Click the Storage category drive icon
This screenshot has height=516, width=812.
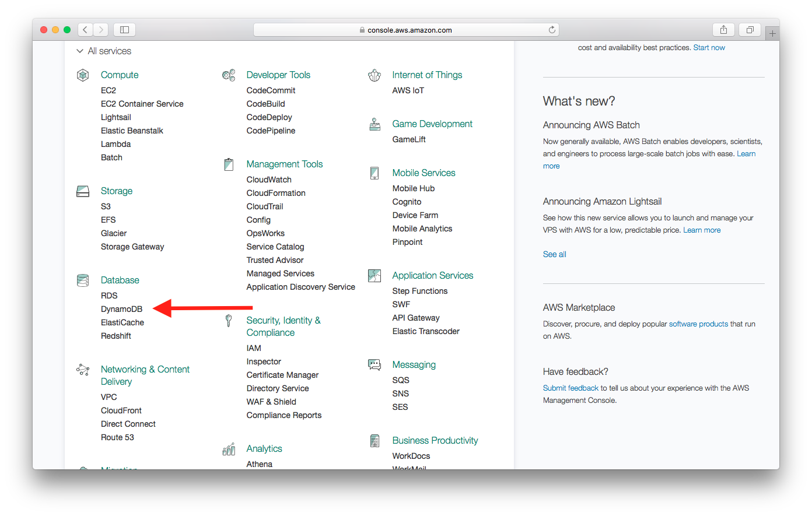pyautogui.click(x=83, y=191)
